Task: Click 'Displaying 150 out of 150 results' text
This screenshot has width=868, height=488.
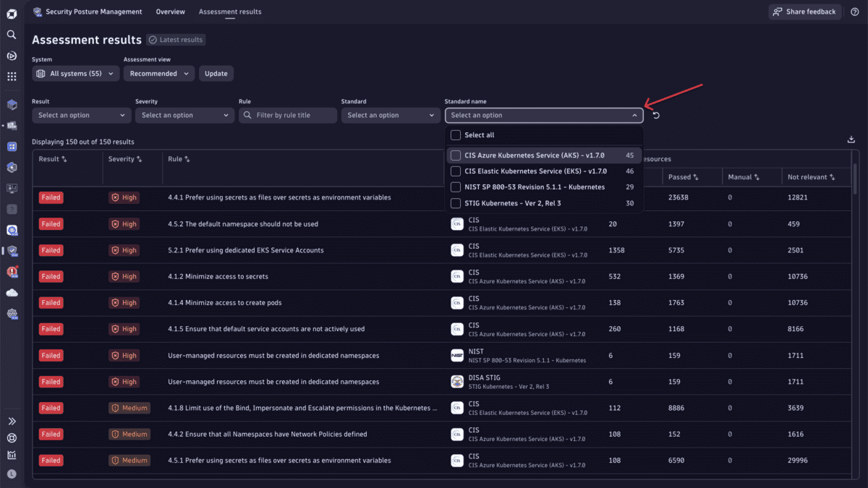Action: (83, 142)
